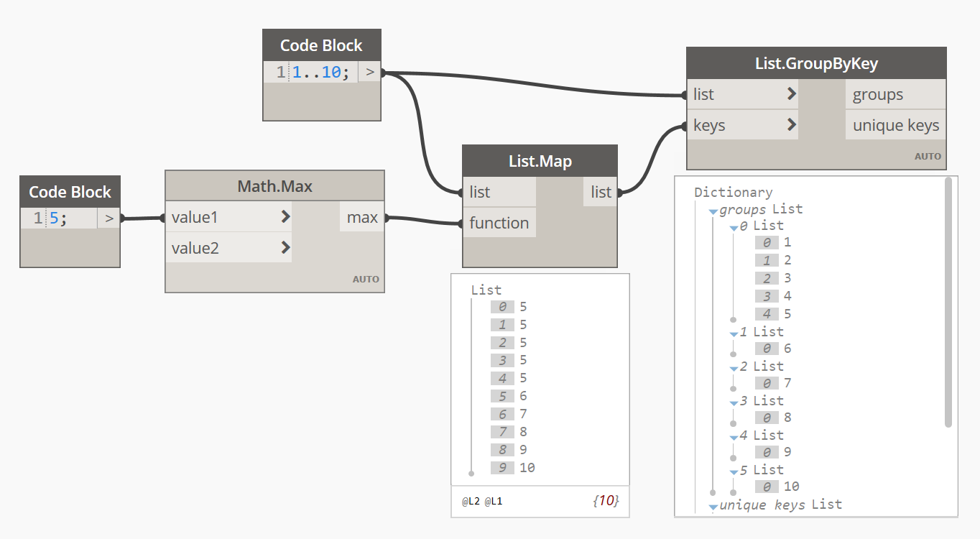980x539 pixels.
Task: Select the title of the 5 Code Block
Action: click(x=70, y=192)
